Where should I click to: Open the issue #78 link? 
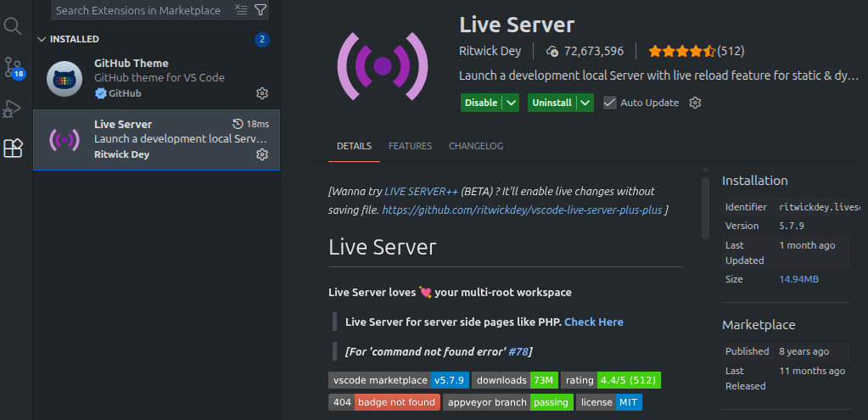click(518, 352)
